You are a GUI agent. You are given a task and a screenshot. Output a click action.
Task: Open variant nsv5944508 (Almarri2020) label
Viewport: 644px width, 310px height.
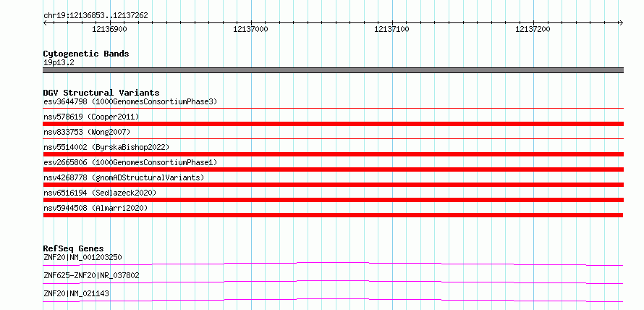pos(96,208)
